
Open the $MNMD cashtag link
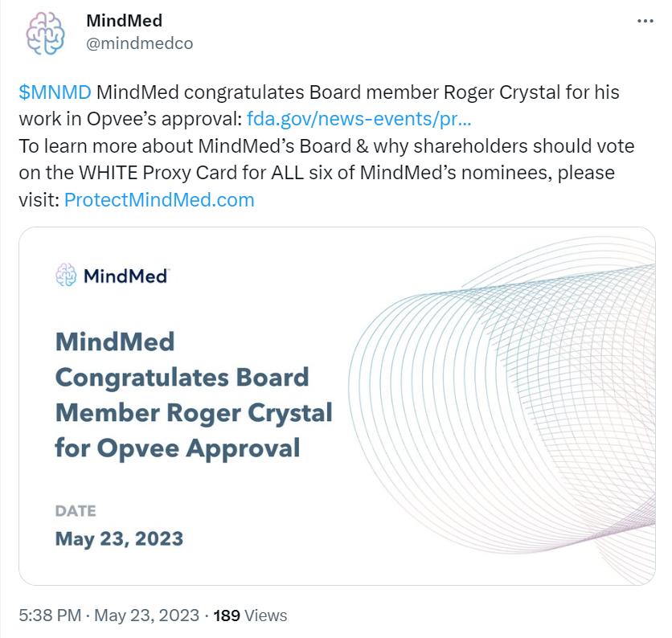[x=55, y=92]
